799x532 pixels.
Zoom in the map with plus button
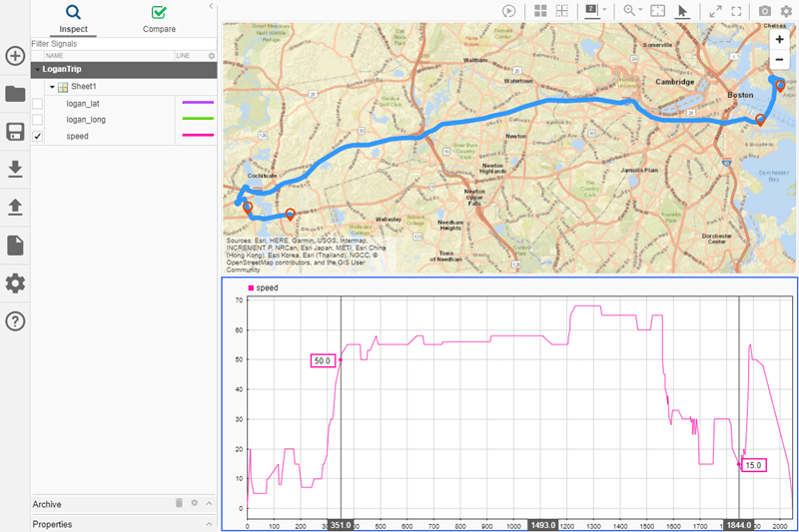(779, 40)
